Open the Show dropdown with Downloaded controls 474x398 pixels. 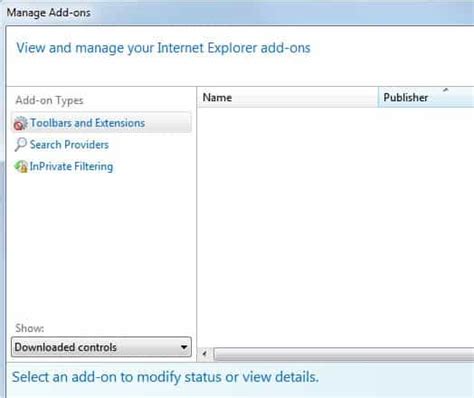[101, 347]
